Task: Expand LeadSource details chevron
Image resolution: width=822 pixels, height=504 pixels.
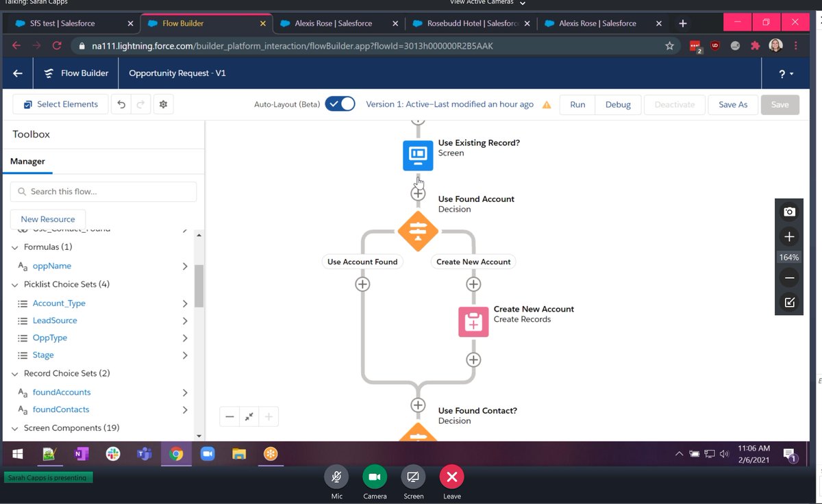Action: pos(185,320)
